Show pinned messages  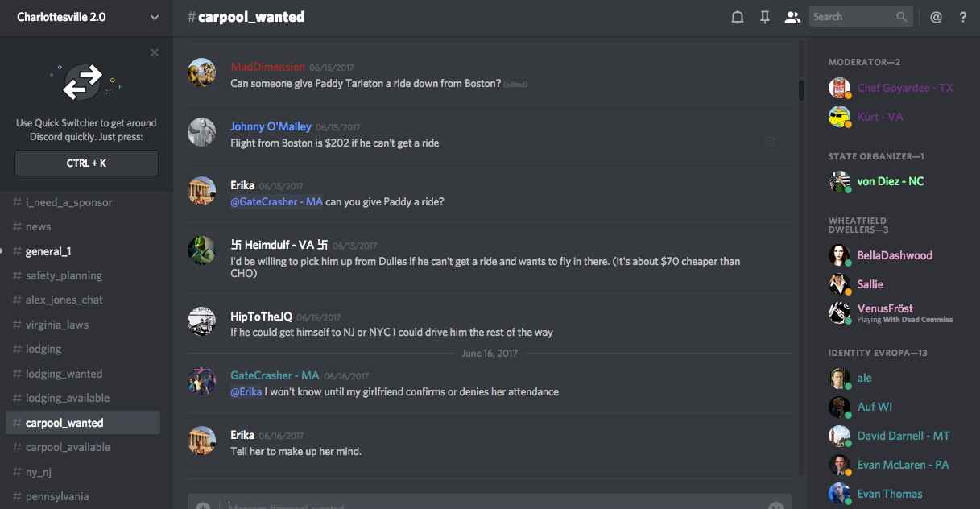tap(765, 17)
